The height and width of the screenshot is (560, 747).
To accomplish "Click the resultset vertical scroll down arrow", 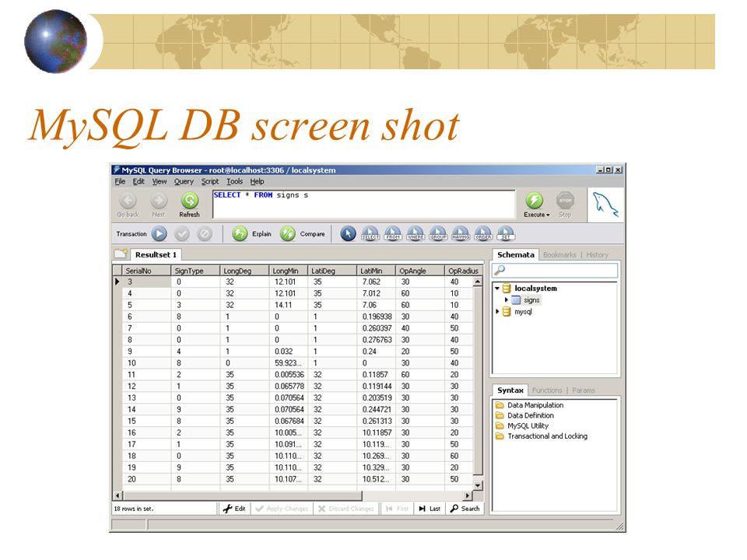I will [x=478, y=485].
